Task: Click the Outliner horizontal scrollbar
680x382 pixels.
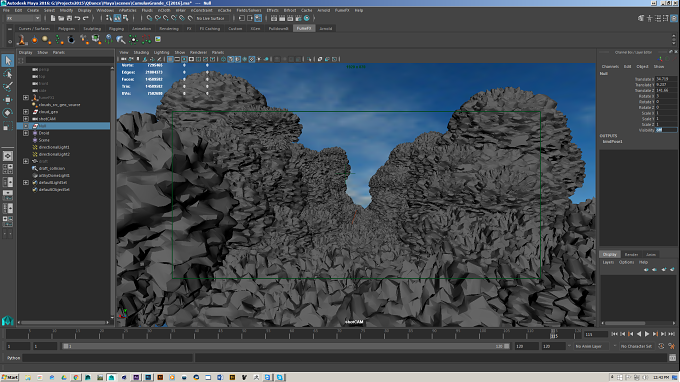Action: coord(64,322)
